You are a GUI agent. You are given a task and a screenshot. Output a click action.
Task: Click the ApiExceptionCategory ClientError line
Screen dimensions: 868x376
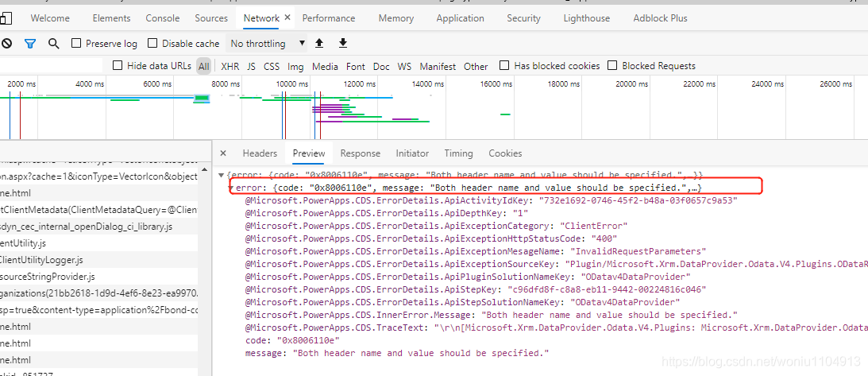click(437, 226)
